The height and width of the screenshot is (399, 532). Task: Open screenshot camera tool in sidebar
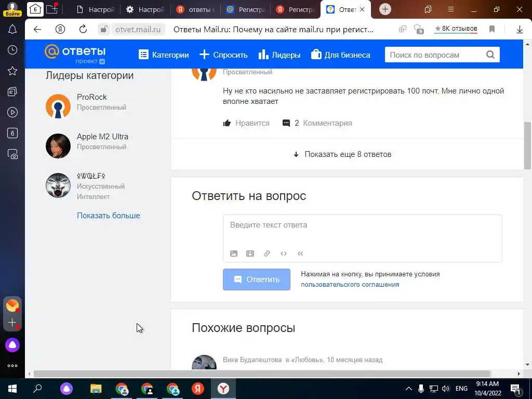click(x=12, y=154)
